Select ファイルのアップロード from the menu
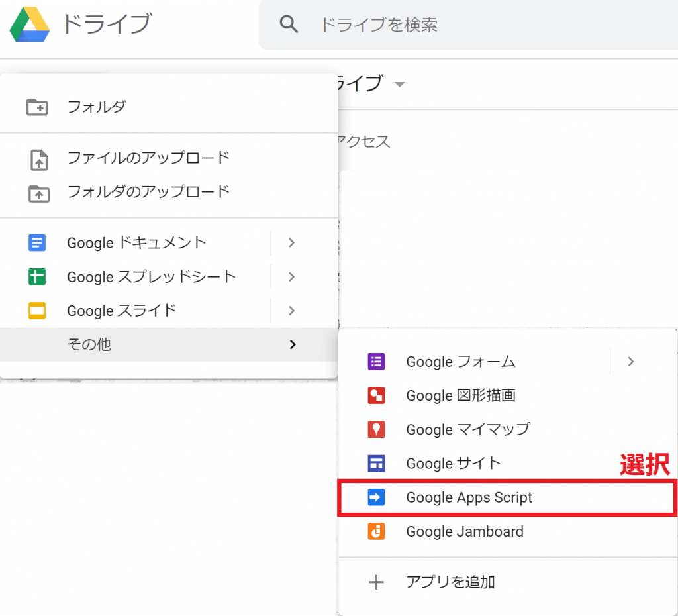This screenshot has height=616, width=678. [x=149, y=158]
